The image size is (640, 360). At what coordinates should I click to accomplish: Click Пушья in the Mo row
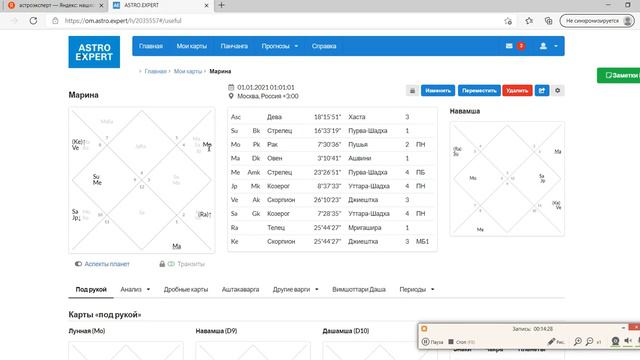(x=358, y=144)
